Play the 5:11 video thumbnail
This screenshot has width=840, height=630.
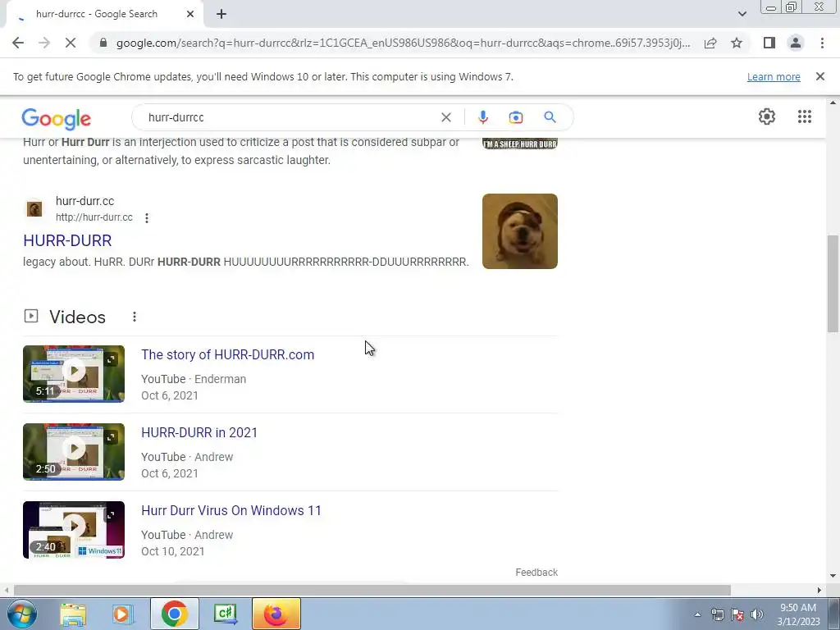[73, 374]
